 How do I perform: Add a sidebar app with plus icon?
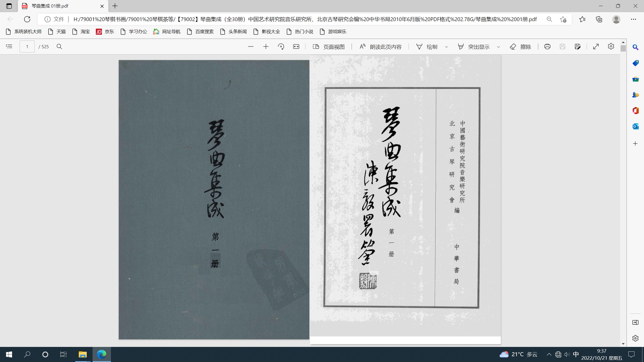pyautogui.click(x=635, y=144)
